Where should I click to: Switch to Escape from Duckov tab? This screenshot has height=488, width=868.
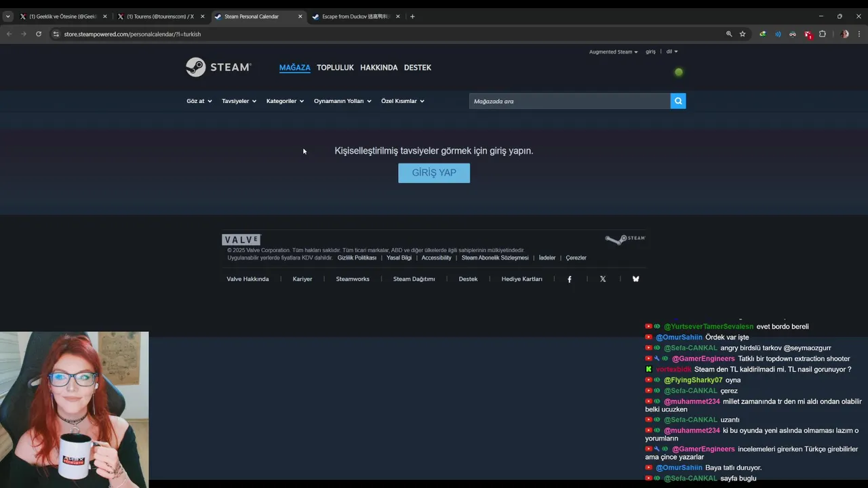(356, 16)
